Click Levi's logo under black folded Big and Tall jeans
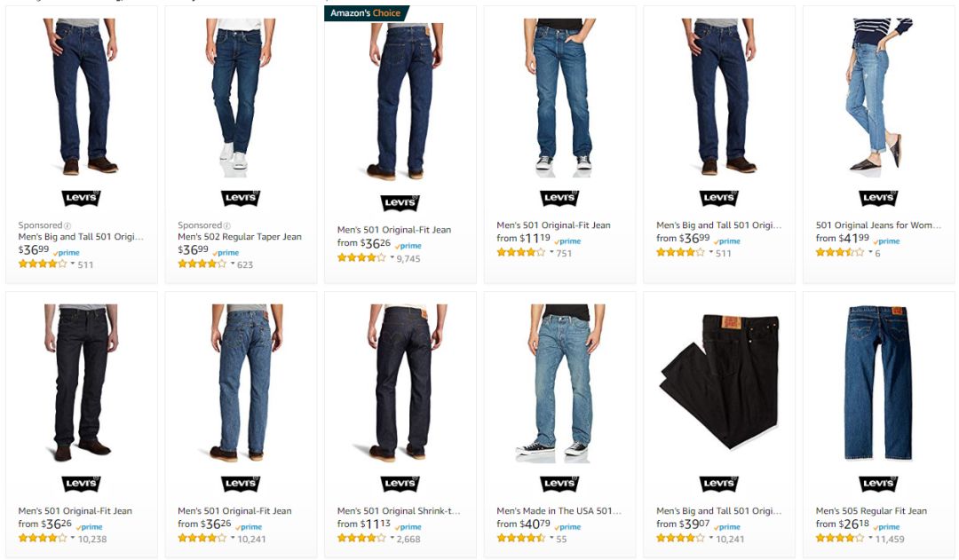Viewport: 959px width, 560px height. pyautogui.click(x=719, y=485)
